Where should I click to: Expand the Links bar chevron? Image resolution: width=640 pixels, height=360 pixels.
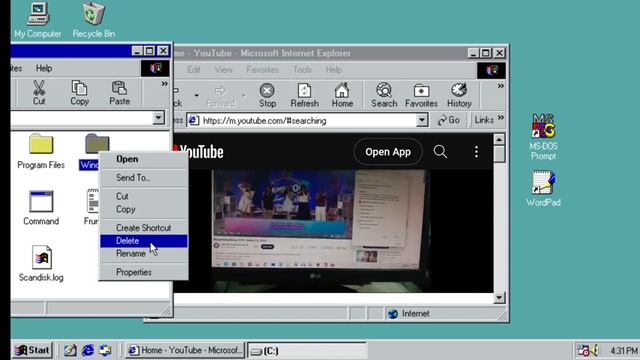pyautogui.click(x=501, y=118)
